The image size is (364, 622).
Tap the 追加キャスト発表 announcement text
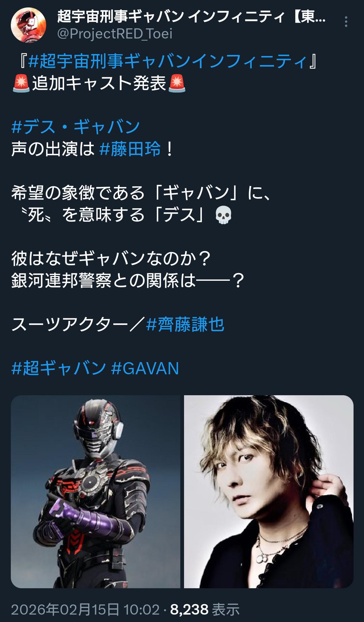99,83
